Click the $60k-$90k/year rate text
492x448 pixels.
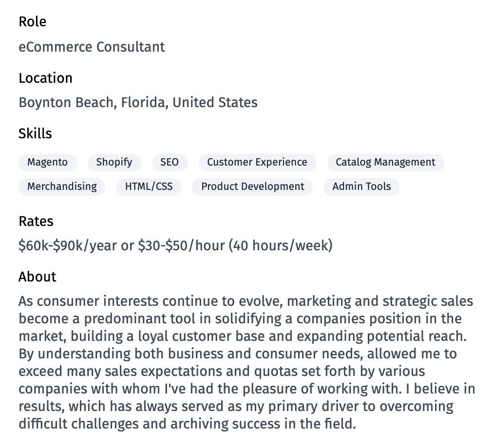tap(175, 245)
